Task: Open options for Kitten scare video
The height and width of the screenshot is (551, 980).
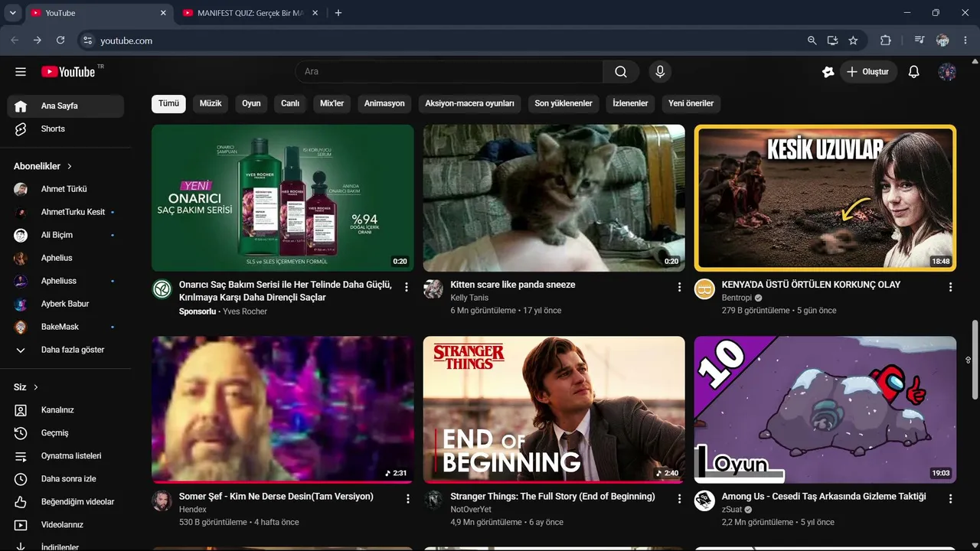Action: (x=679, y=287)
